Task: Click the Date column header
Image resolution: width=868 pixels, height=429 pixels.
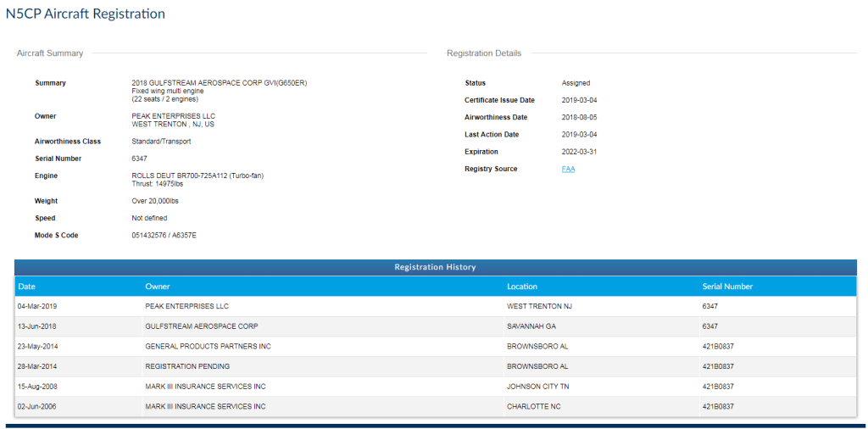Action: tap(27, 287)
